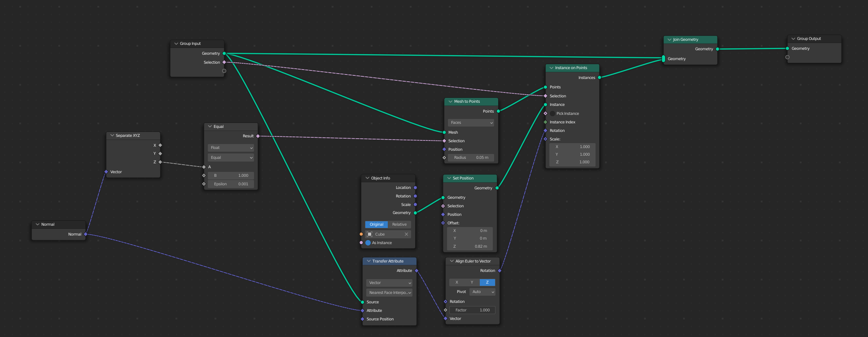Click Separate XYZ X output socket

(160, 145)
